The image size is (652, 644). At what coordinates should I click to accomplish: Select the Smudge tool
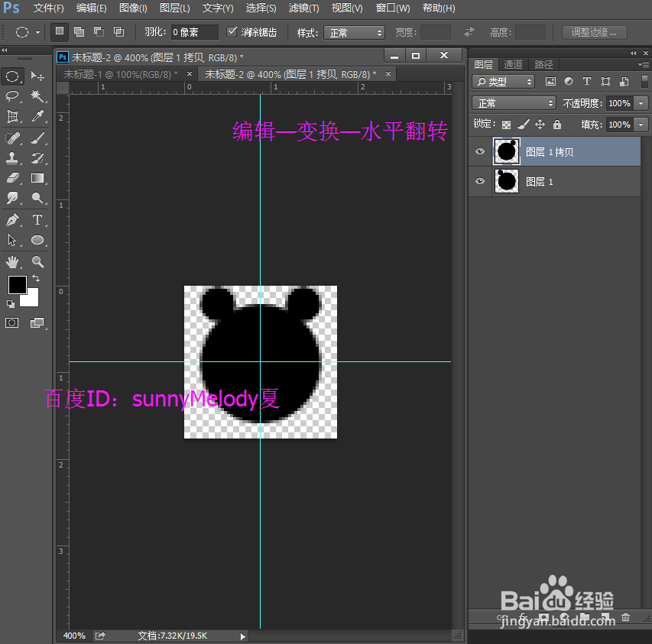(x=12, y=198)
